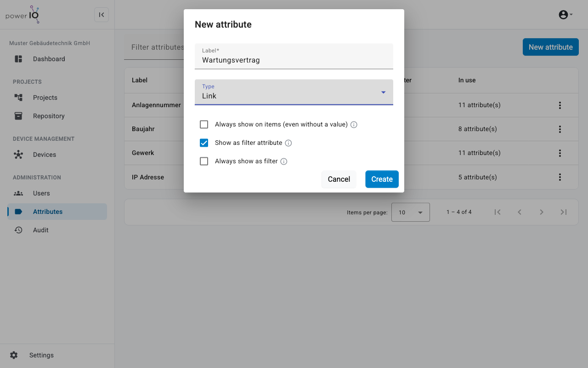Open Users in the sidebar
The height and width of the screenshot is (368, 588).
click(57, 193)
